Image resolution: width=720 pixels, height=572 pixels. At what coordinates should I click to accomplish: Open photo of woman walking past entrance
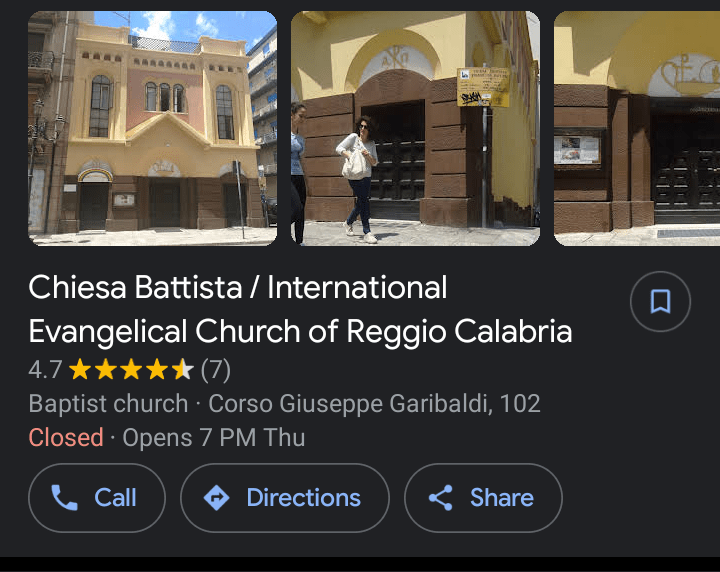coord(415,129)
